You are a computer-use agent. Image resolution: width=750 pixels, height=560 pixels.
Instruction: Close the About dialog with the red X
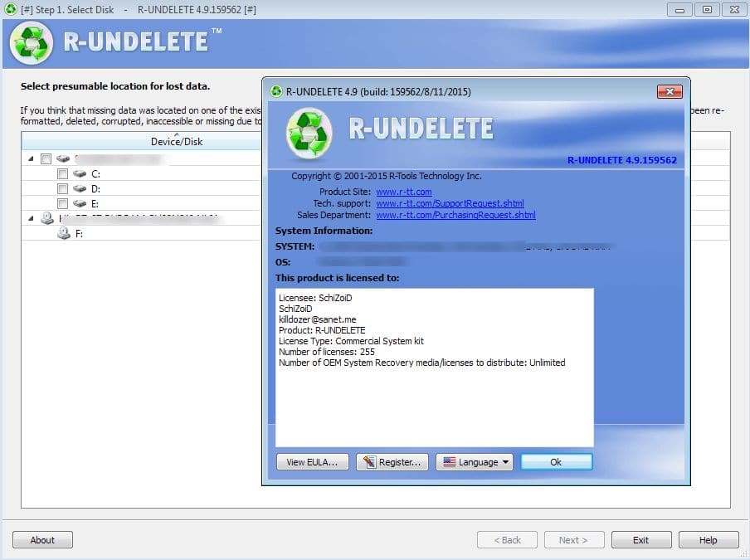coord(670,91)
